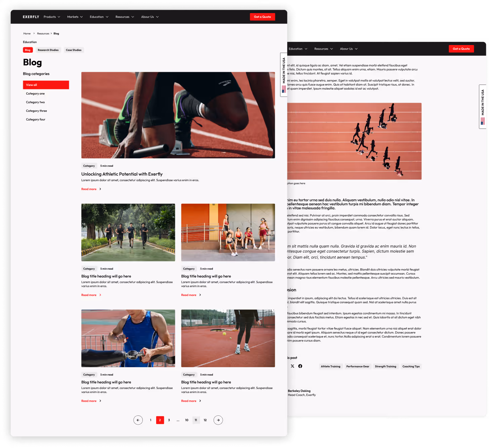Open tennis court blog thumbnail

point(228,338)
